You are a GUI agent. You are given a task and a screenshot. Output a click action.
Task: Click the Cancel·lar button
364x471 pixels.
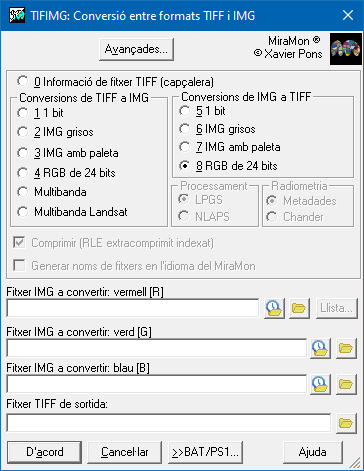pyautogui.click(x=125, y=452)
